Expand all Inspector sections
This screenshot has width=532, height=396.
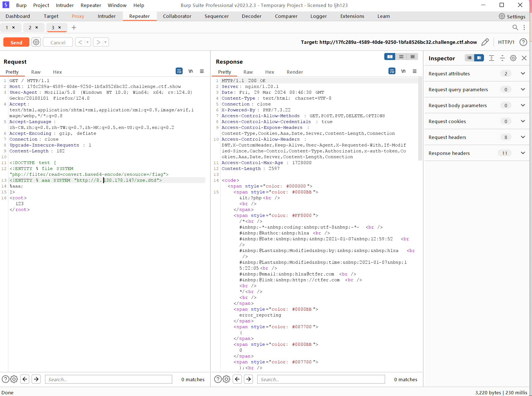492,58
